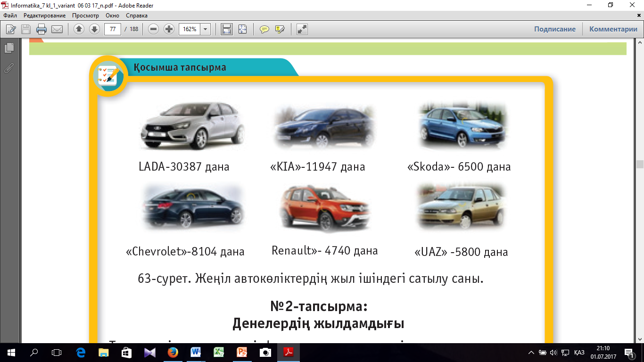644x362 pixels.
Task: Select the highlight text tool
Action: pyautogui.click(x=280, y=29)
